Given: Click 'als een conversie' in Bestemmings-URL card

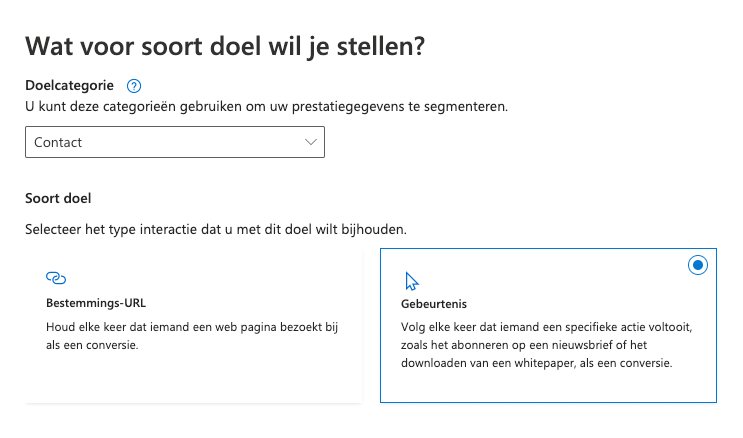Looking at the screenshot, I should [92, 345].
